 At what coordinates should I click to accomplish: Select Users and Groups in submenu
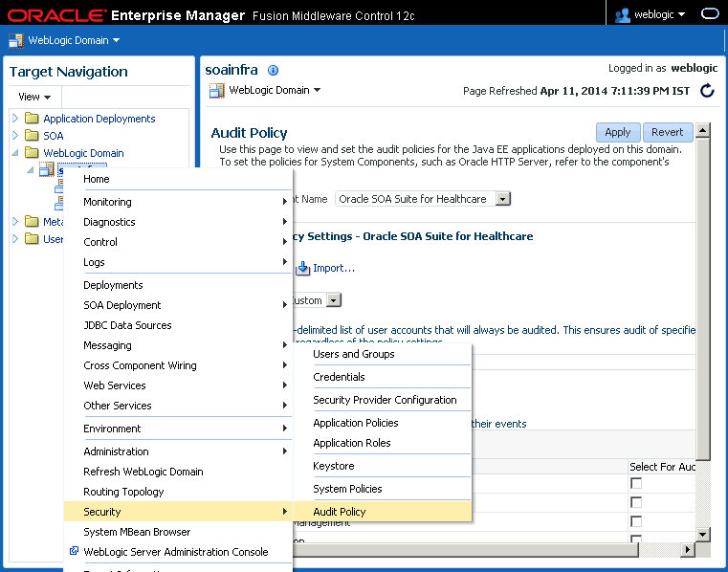pyautogui.click(x=383, y=354)
